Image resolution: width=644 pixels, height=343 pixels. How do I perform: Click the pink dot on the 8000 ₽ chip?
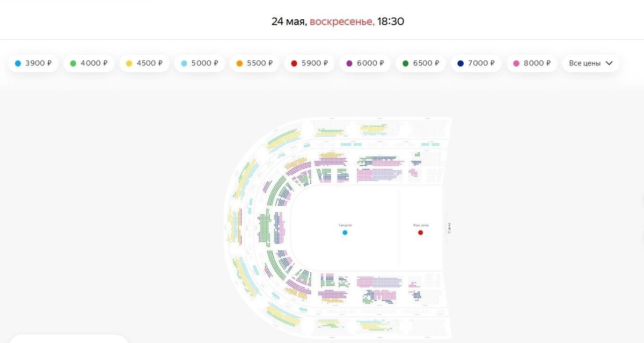pyautogui.click(x=516, y=63)
